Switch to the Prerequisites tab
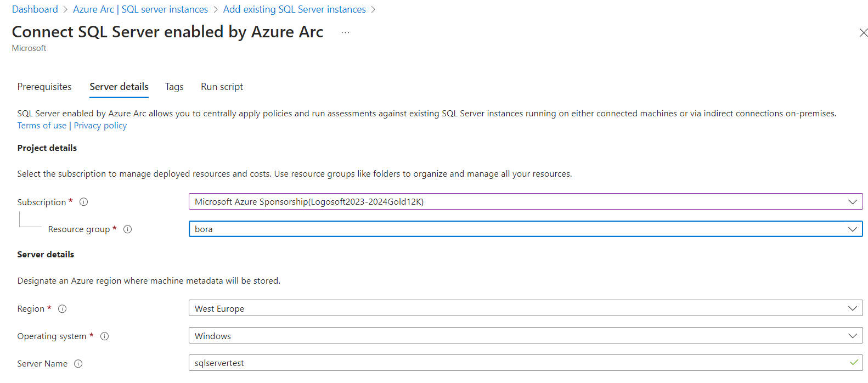868x383 pixels. (44, 87)
